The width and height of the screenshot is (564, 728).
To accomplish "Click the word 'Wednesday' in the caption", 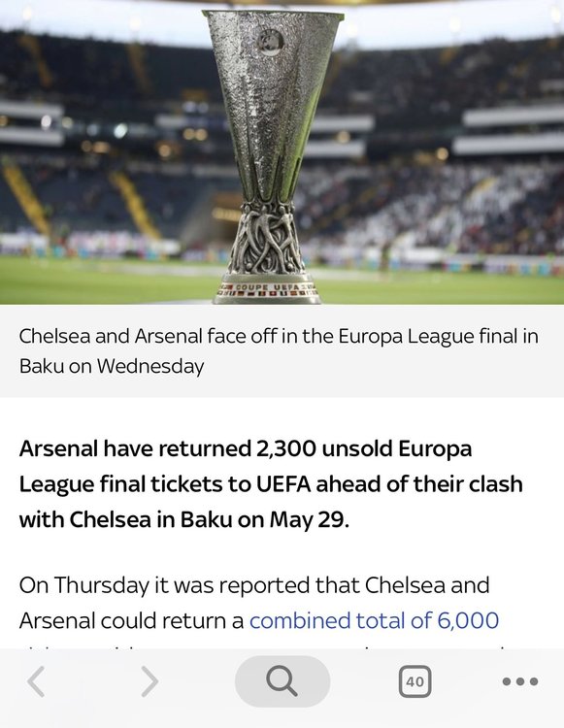I will (x=150, y=366).
